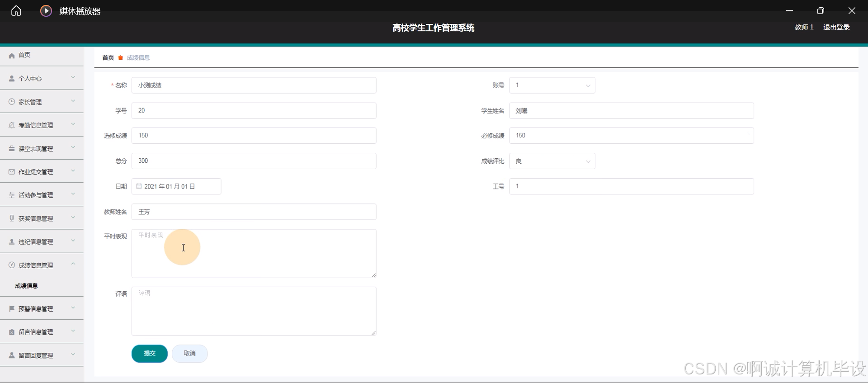Expand the 违纪信息管理 chevron

click(73, 241)
